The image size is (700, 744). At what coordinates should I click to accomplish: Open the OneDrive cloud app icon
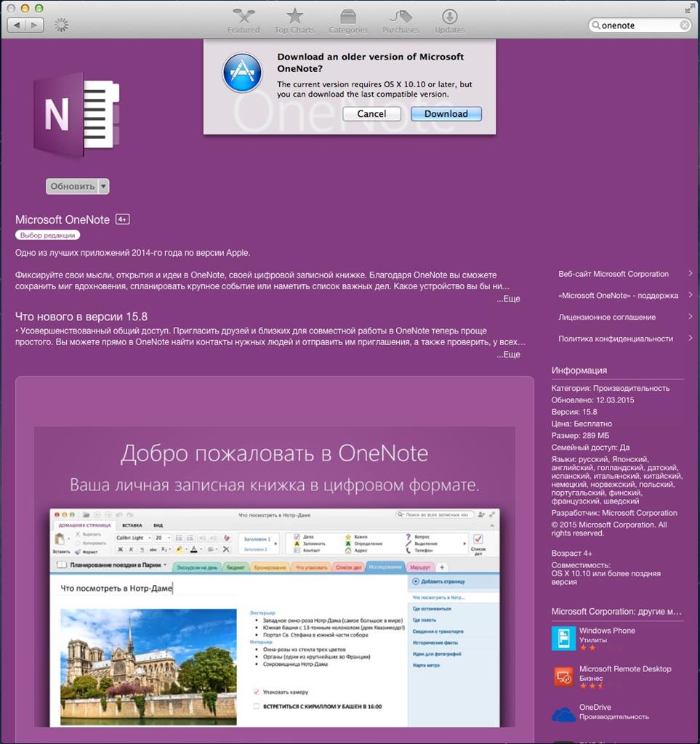(563, 714)
